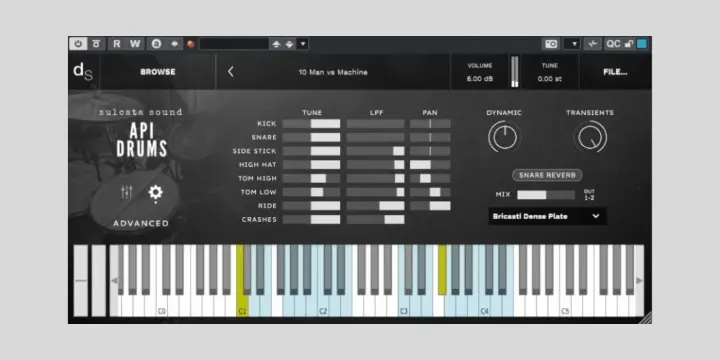Click the OUT 1-2 output selector
This screenshot has height=360, width=720.
tap(589, 195)
